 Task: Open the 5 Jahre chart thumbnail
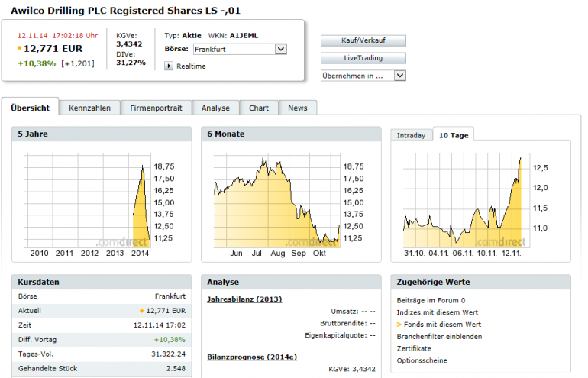click(x=102, y=204)
